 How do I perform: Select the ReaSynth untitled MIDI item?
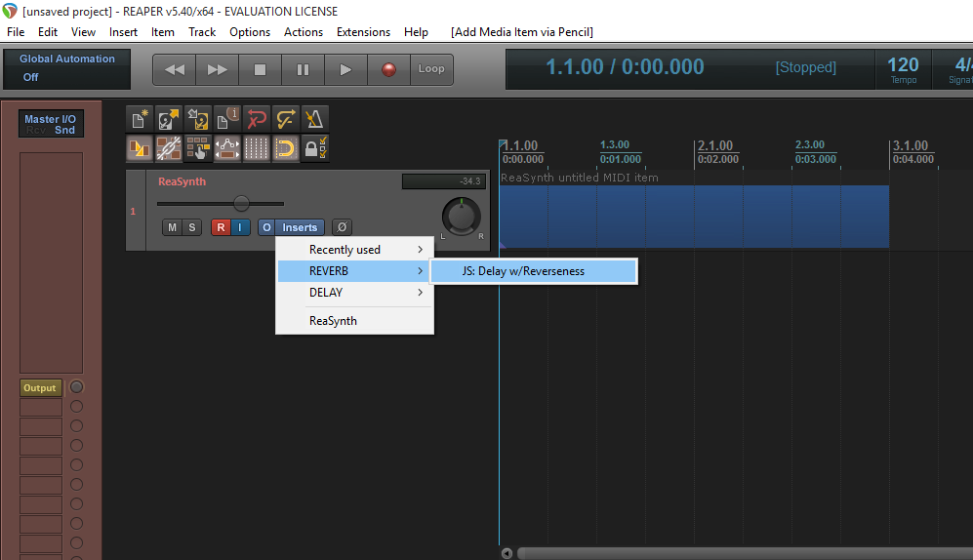(x=694, y=217)
